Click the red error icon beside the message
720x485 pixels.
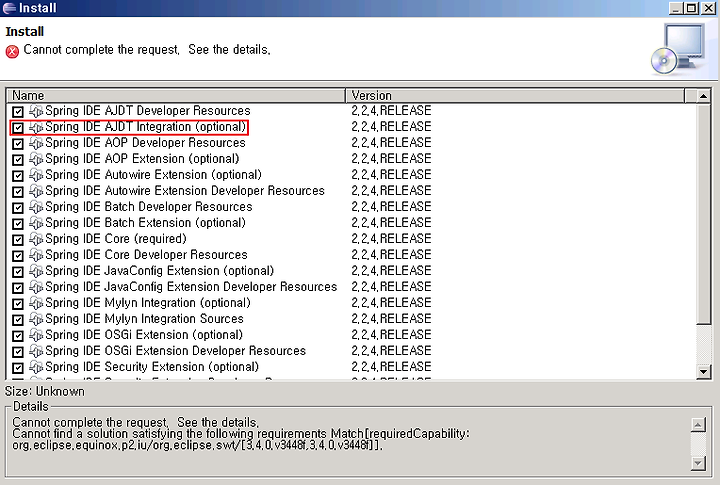[x=12, y=51]
